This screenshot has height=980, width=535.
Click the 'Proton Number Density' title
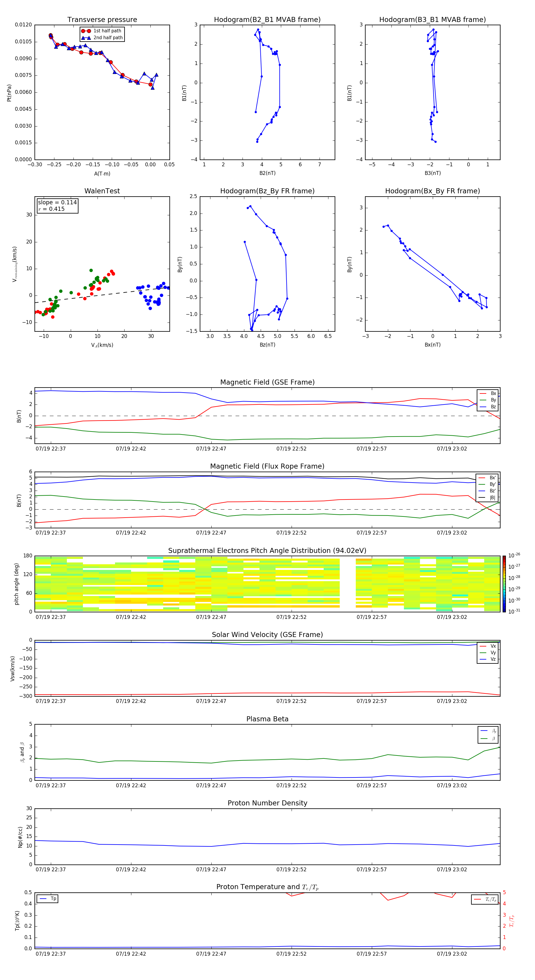(x=267, y=803)
